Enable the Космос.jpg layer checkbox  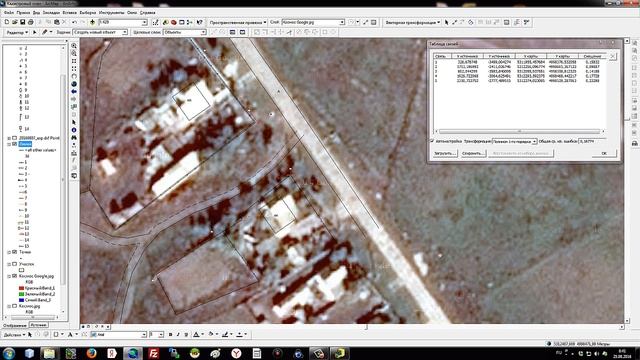[15, 306]
